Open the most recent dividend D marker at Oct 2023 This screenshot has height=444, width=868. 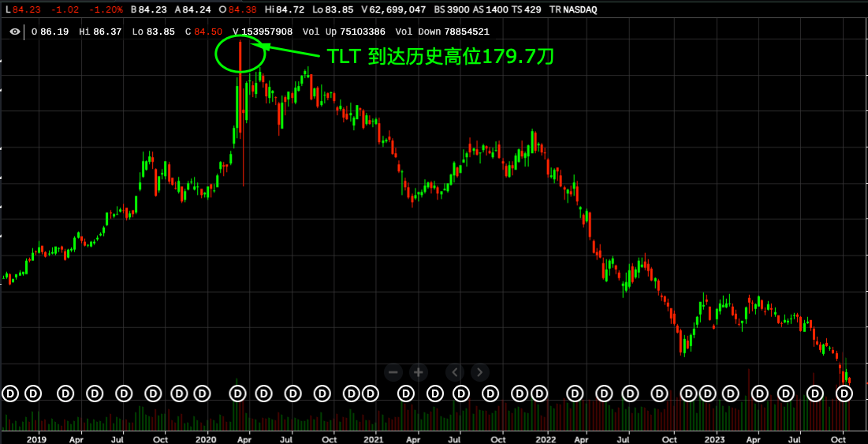844,394
